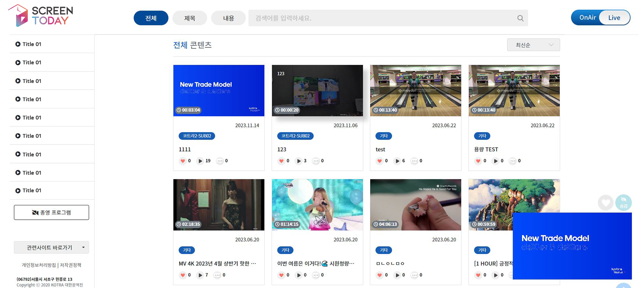Select the 내용 search filter tab
The height and width of the screenshot is (288, 644).
pyautogui.click(x=228, y=18)
